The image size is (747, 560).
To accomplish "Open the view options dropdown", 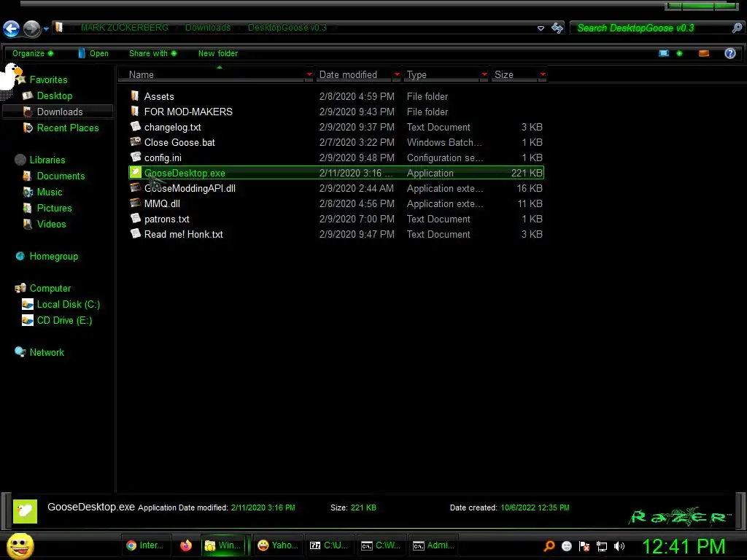I will pyautogui.click(x=679, y=53).
